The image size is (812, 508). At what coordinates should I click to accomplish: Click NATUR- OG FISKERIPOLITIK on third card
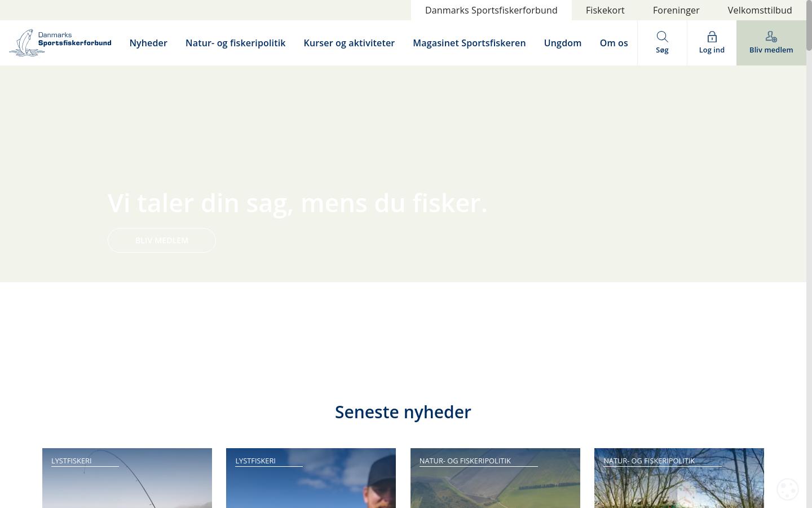465,461
